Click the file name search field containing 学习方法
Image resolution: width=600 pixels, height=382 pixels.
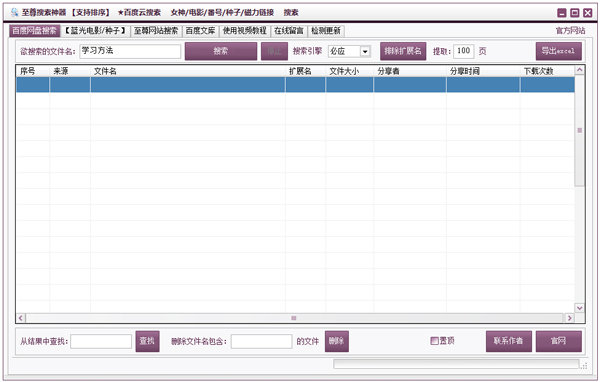click(x=130, y=51)
